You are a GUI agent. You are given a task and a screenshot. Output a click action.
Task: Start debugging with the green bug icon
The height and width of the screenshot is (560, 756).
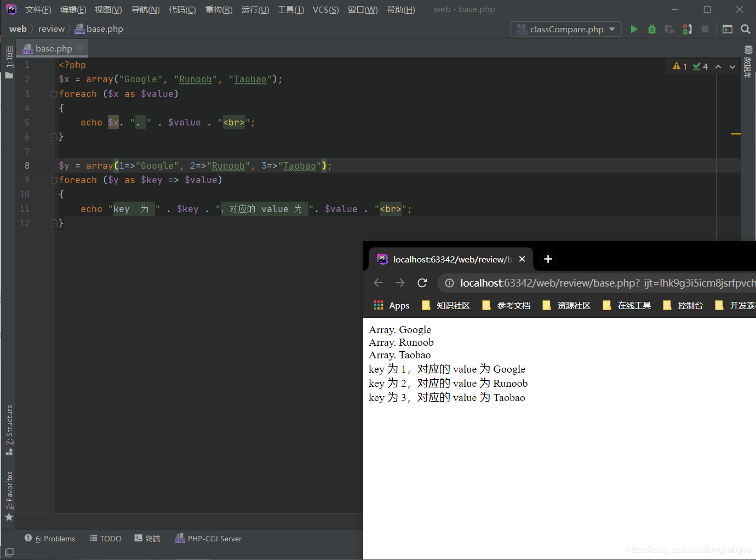[652, 29]
